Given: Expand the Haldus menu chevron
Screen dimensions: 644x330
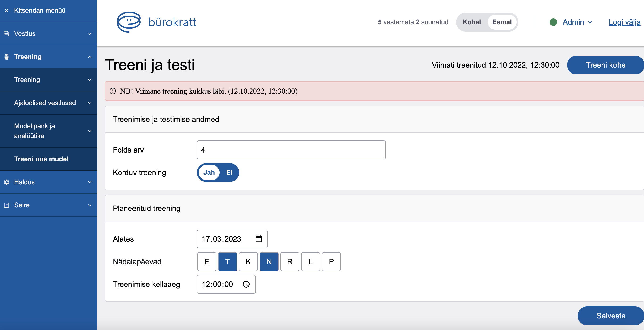Looking at the screenshot, I should 90,182.
